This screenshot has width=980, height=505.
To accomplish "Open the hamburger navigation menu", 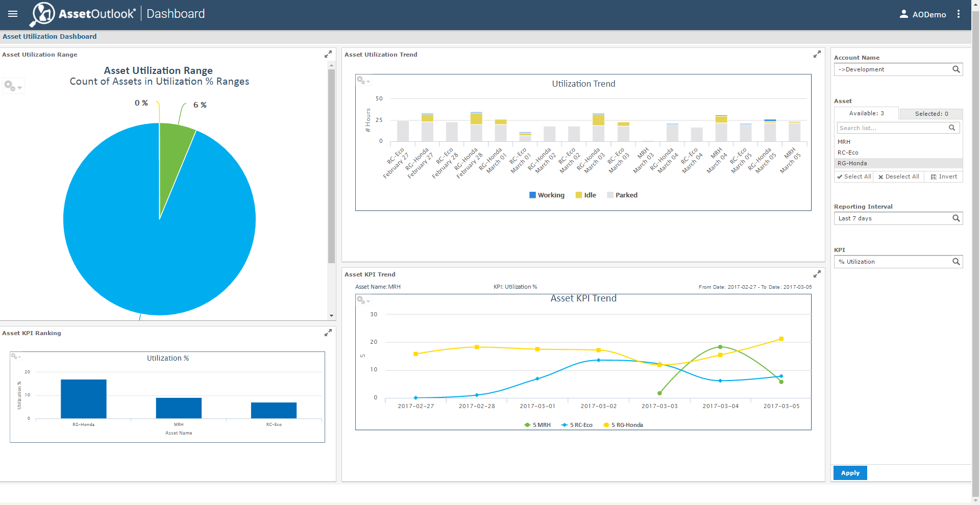I will [x=13, y=14].
